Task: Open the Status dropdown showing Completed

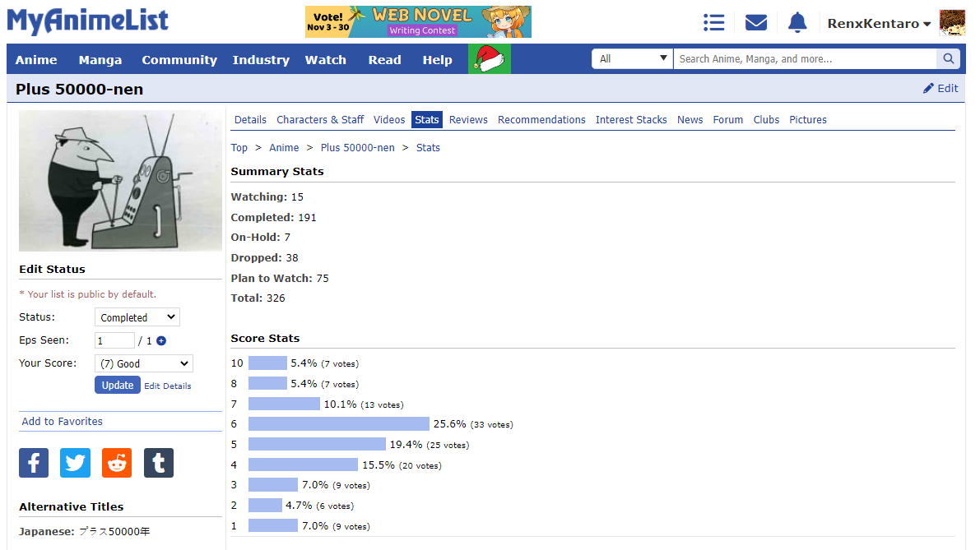Action: tap(137, 317)
